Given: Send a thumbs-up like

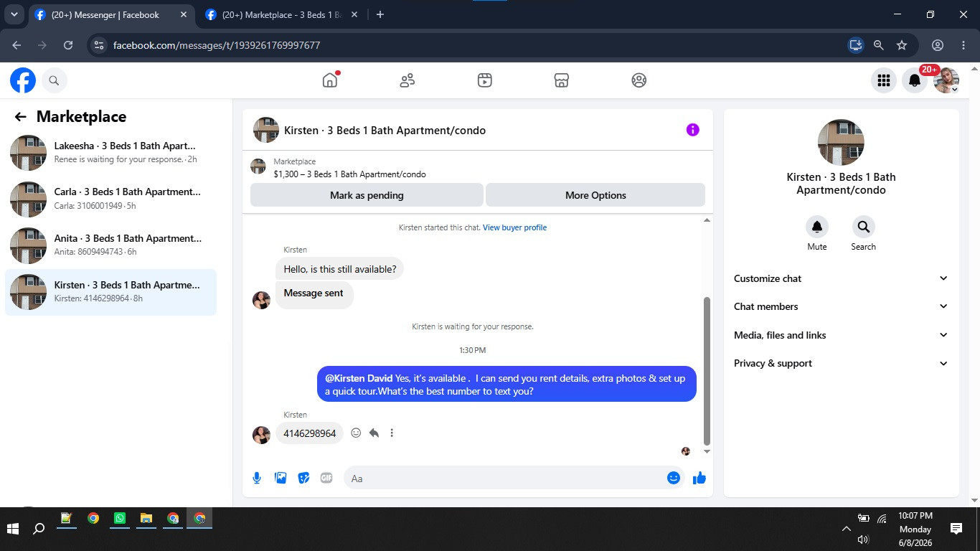Looking at the screenshot, I should coord(699,478).
